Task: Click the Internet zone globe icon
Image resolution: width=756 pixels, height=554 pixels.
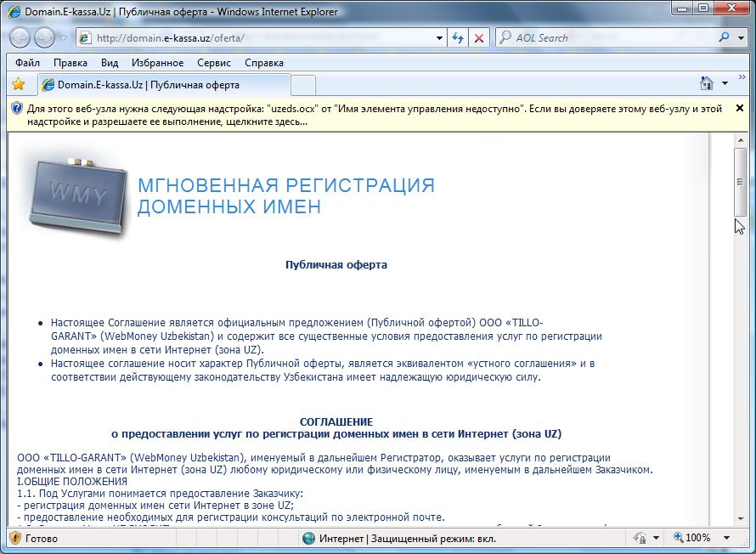Action: coord(308,538)
